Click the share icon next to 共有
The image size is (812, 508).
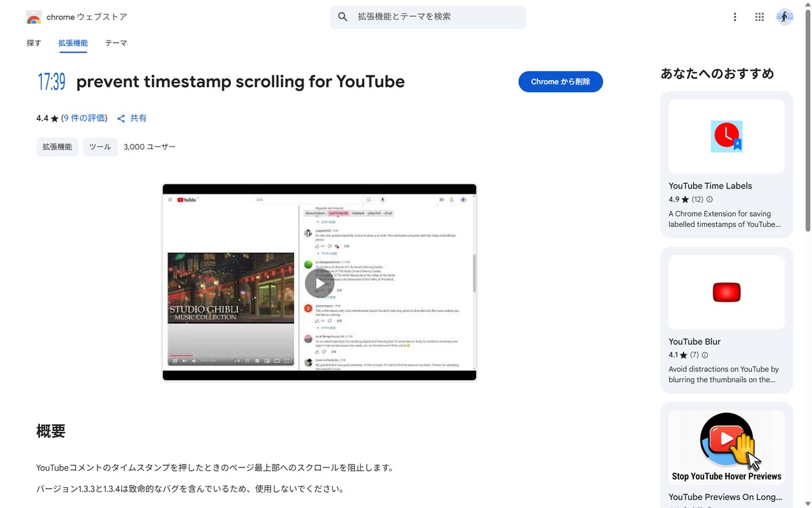point(121,119)
